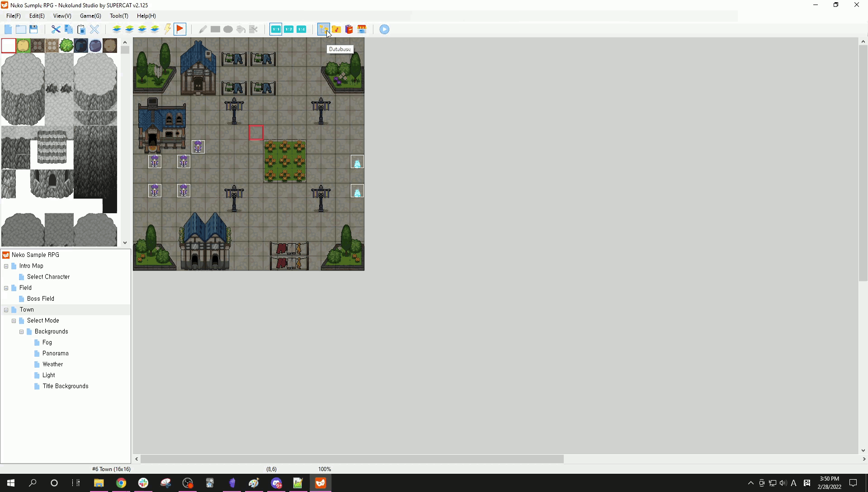Select the third map layer icon

coord(142,29)
